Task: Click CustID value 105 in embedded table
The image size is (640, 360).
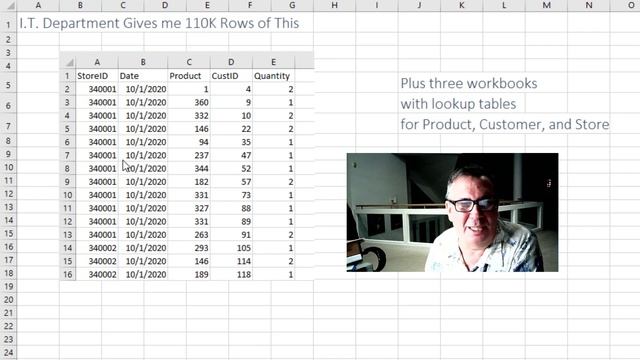Action: click(244, 248)
